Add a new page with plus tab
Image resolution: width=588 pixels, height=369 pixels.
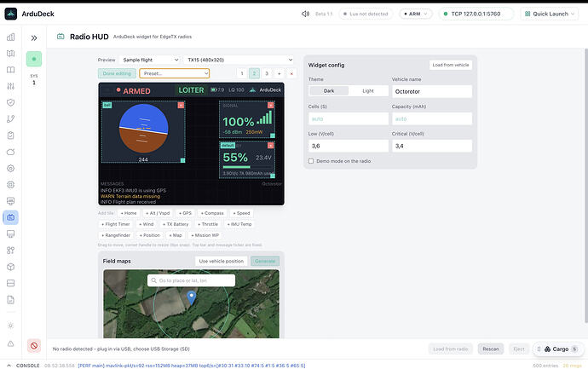coord(279,73)
